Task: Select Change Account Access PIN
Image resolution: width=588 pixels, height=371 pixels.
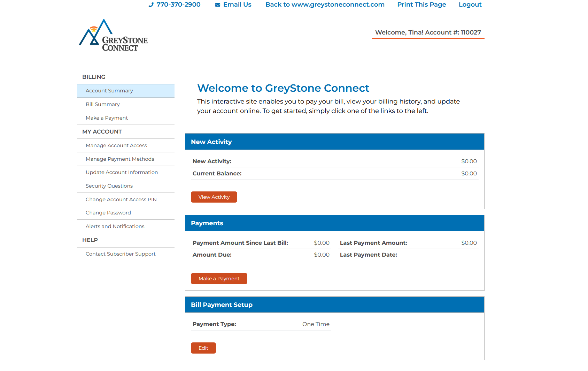Action: click(126, 199)
